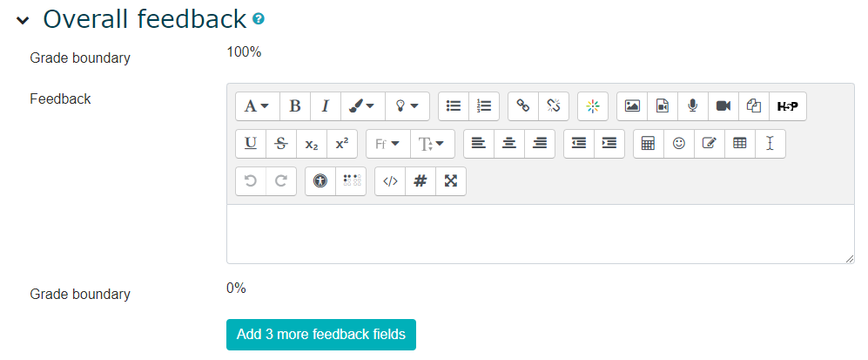Image resolution: width=868 pixels, height=360 pixels.
Task: Collapse the Overall feedback section
Action: coord(22,20)
